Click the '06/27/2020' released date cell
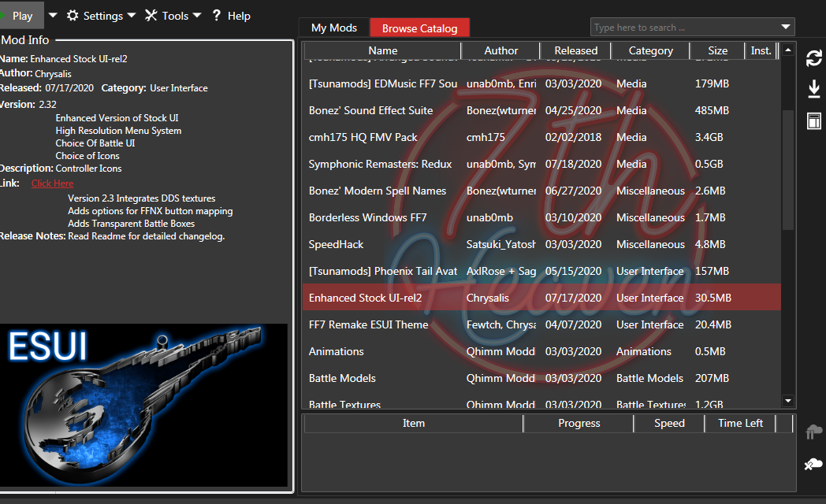826x504 pixels. 573,191
